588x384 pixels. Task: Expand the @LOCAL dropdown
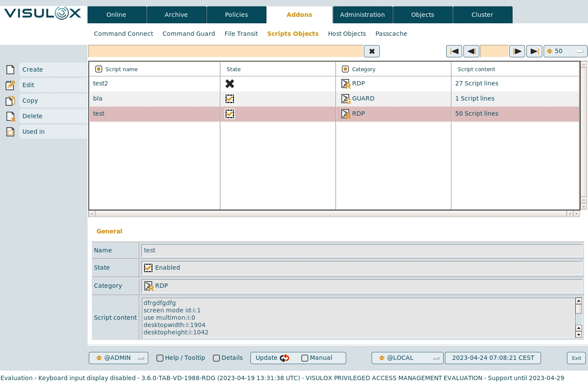click(407, 358)
